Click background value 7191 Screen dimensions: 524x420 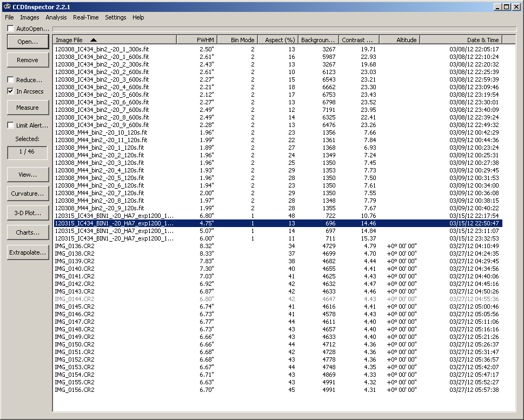329,110
